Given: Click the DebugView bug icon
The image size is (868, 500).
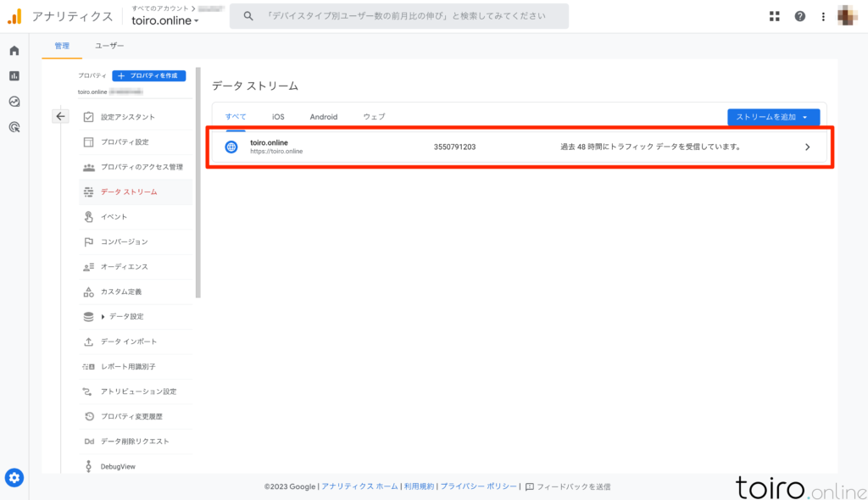Looking at the screenshot, I should (88, 466).
